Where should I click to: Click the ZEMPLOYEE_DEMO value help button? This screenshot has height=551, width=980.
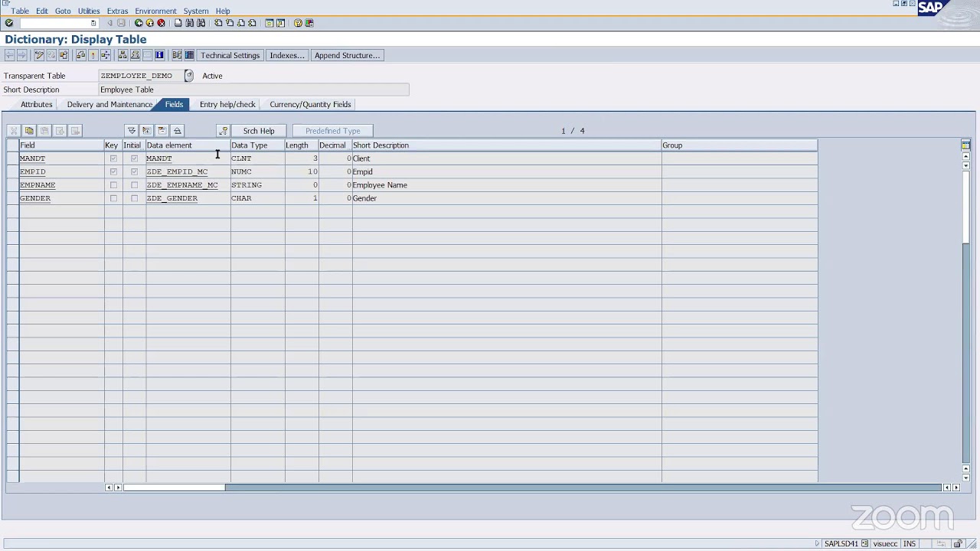point(189,76)
